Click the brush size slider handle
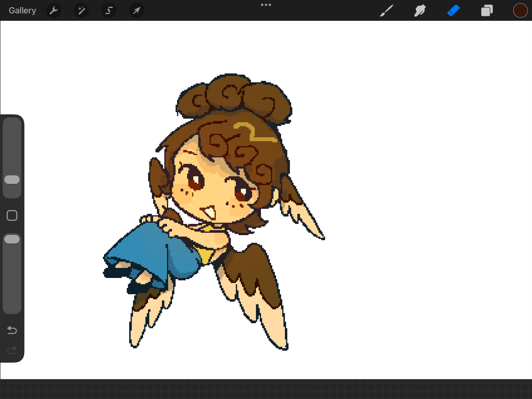Viewport: 532px width, 399px height. pyautogui.click(x=12, y=180)
